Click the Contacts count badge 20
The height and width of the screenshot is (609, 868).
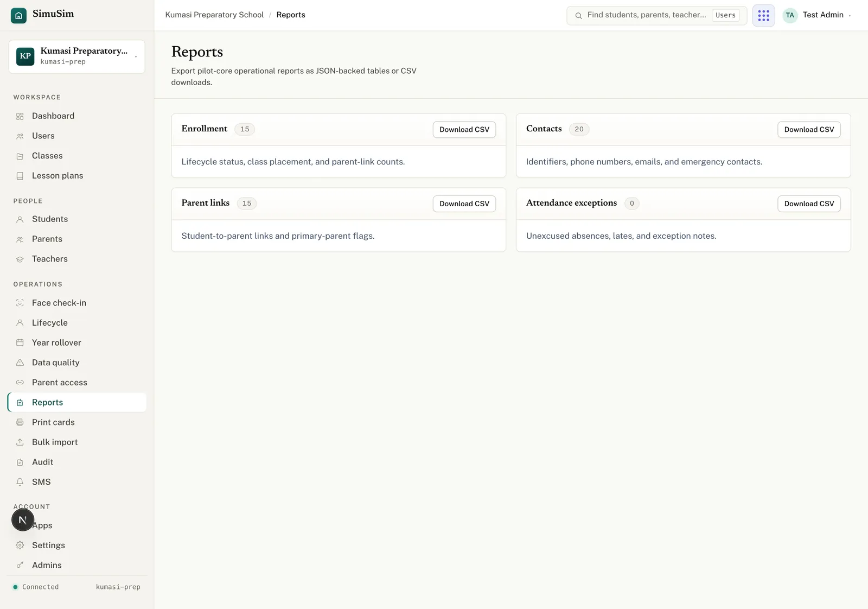(579, 129)
